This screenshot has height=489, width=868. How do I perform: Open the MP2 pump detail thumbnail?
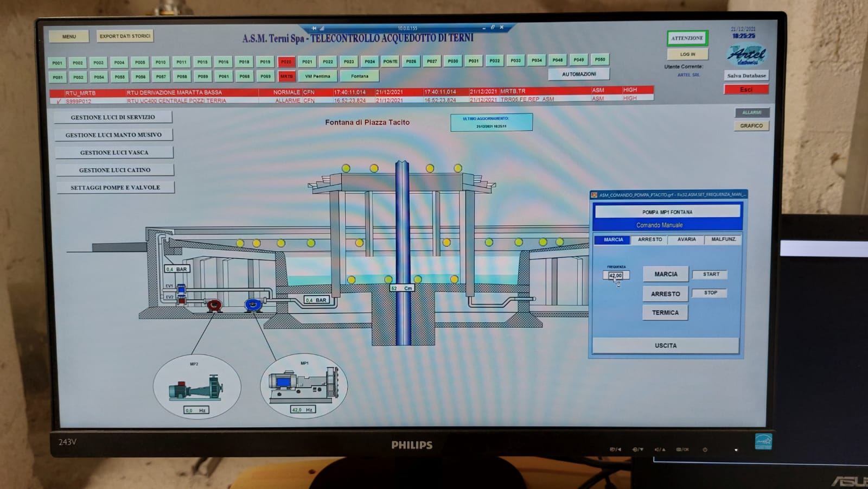pyautogui.click(x=197, y=386)
